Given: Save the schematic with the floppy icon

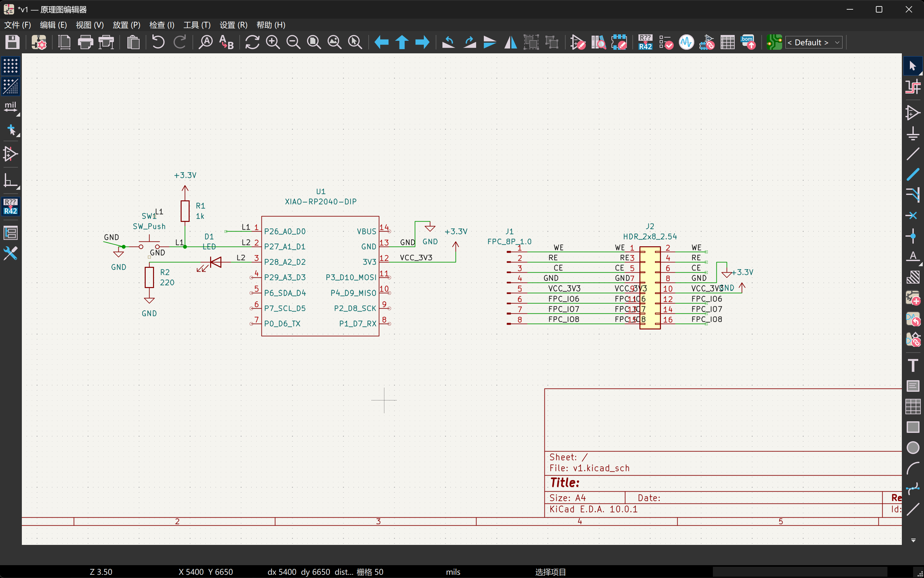Looking at the screenshot, I should click(12, 42).
